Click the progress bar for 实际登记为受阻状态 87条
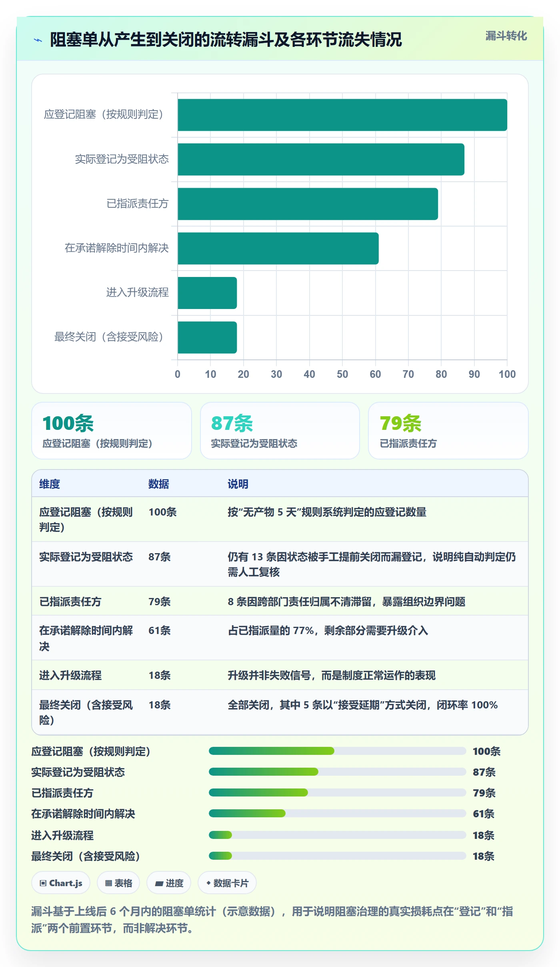Screen dimensions: 560x967 [x=337, y=772]
